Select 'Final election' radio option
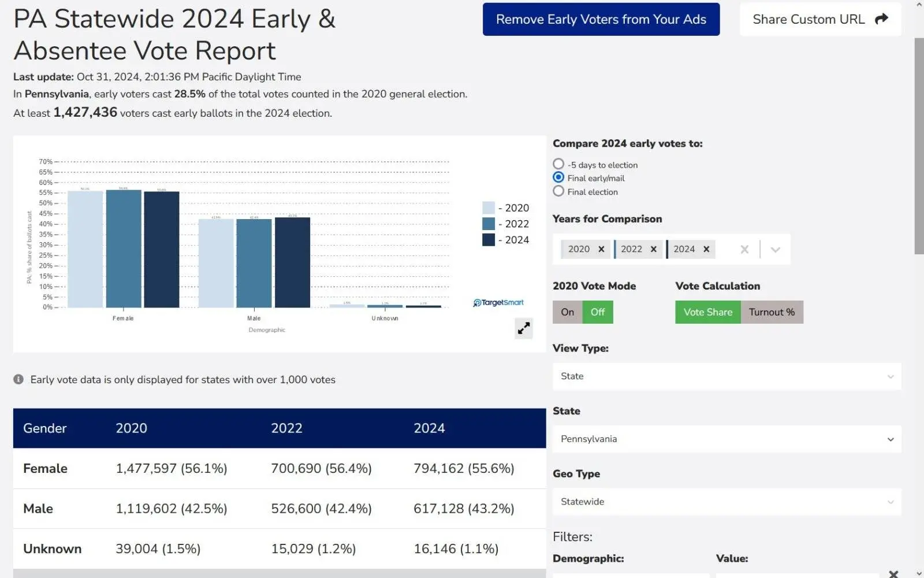 click(558, 191)
